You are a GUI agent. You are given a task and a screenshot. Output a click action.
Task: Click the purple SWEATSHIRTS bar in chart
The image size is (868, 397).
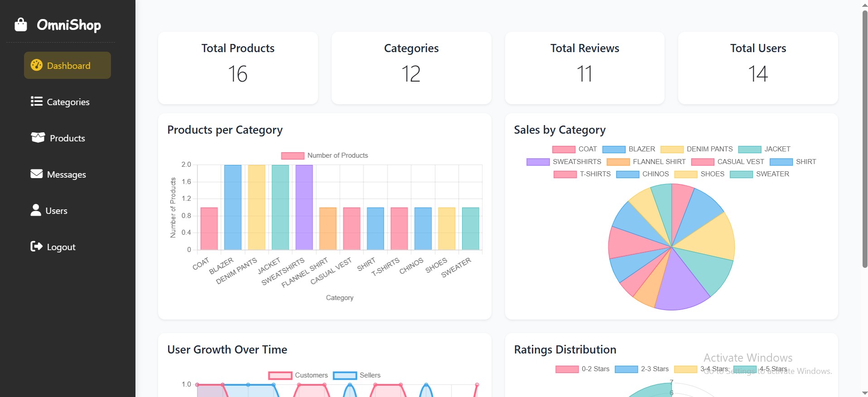pos(304,207)
